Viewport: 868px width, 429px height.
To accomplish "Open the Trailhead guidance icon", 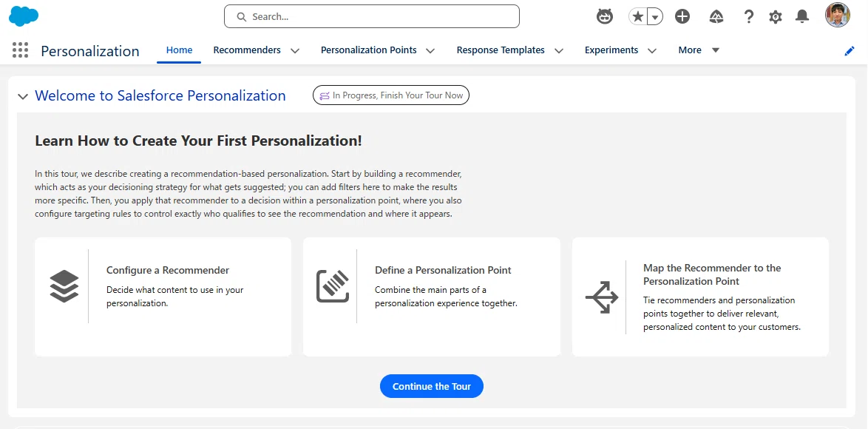I will coord(716,16).
